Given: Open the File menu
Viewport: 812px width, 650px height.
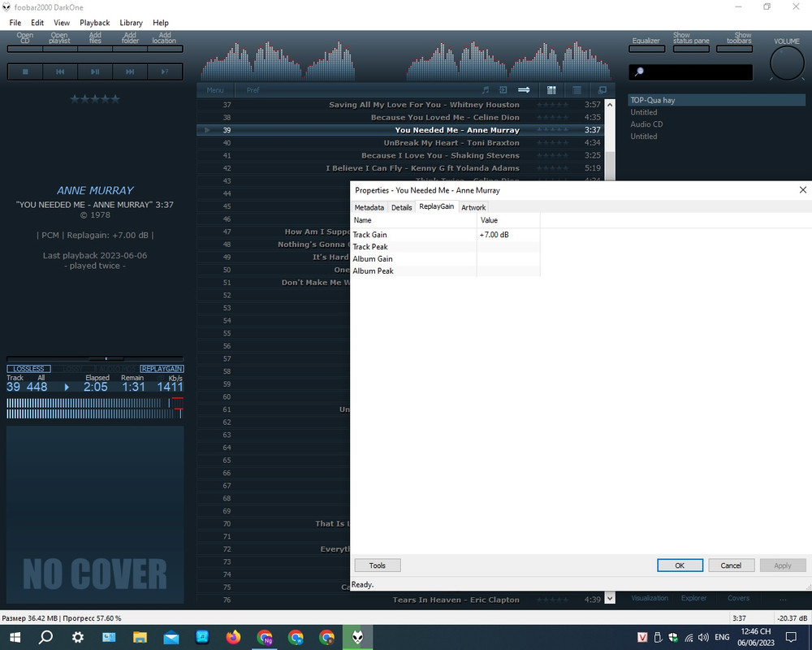Looking at the screenshot, I should tap(15, 23).
